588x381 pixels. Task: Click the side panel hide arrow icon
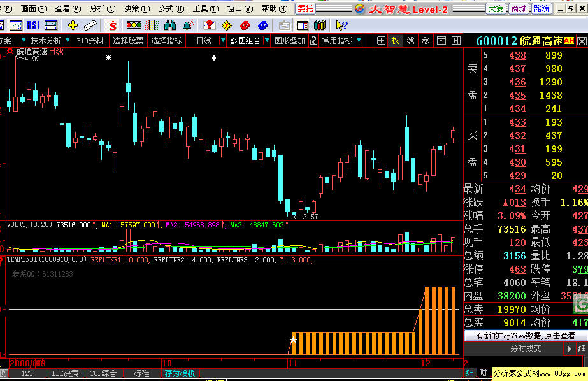456,41
